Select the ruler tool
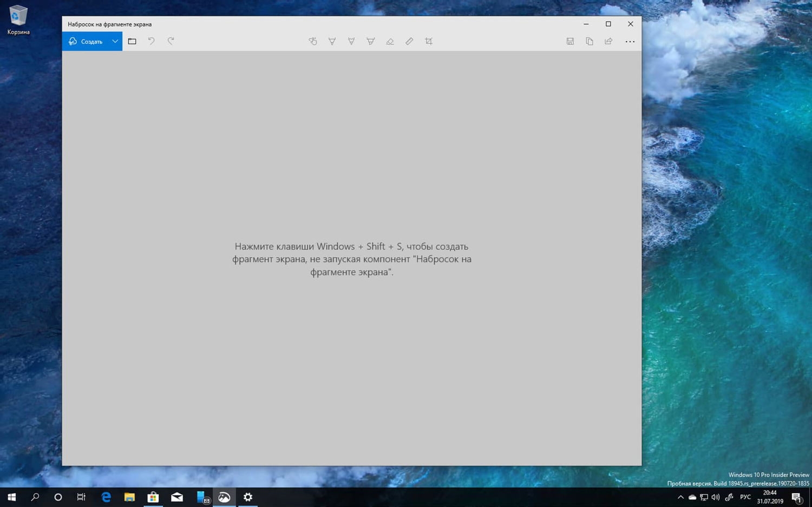 click(x=409, y=41)
